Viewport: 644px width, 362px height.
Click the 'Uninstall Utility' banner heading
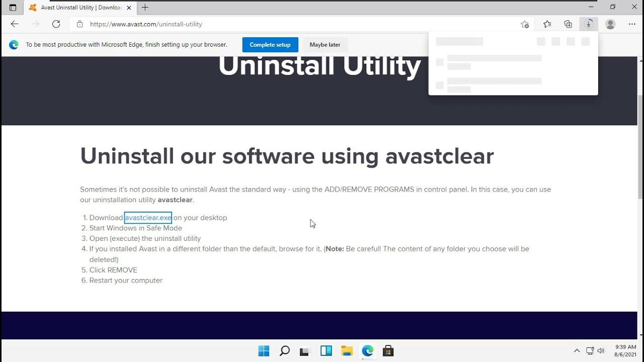(x=319, y=66)
